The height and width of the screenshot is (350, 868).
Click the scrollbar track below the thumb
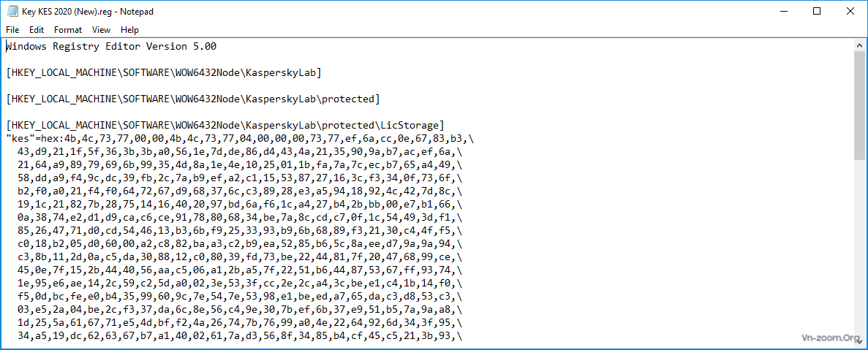pos(859,256)
